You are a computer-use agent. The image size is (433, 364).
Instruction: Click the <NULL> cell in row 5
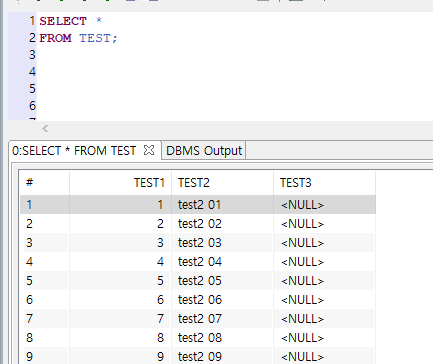click(x=325, y=281)
